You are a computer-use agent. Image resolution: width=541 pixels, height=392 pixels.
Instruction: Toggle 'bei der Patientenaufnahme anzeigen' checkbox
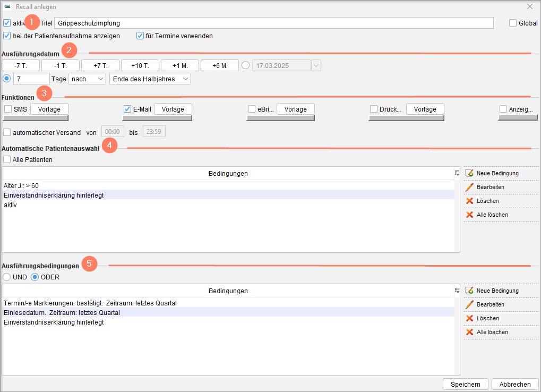pyautogui.click(x=7, y=36)
